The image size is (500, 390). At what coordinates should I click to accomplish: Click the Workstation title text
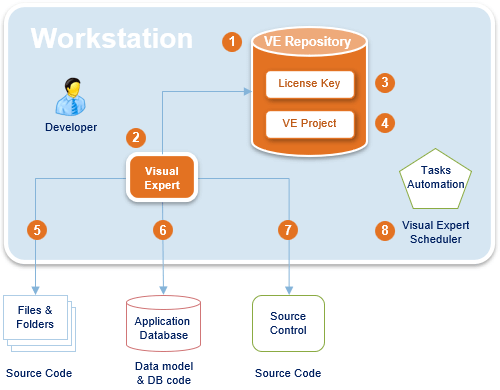point(112,39)
